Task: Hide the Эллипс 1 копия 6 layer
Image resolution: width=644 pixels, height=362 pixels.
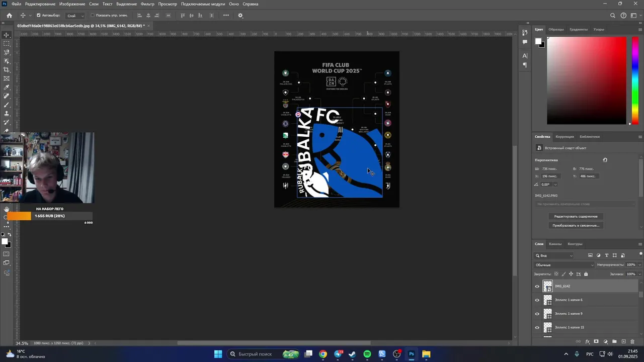Action: [x=537, y=300]
